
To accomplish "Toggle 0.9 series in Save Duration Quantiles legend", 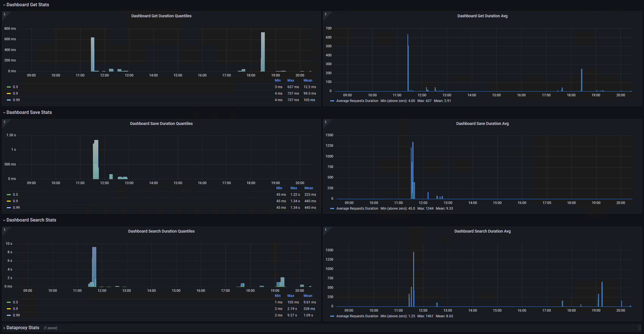I will tap(15, 201).
